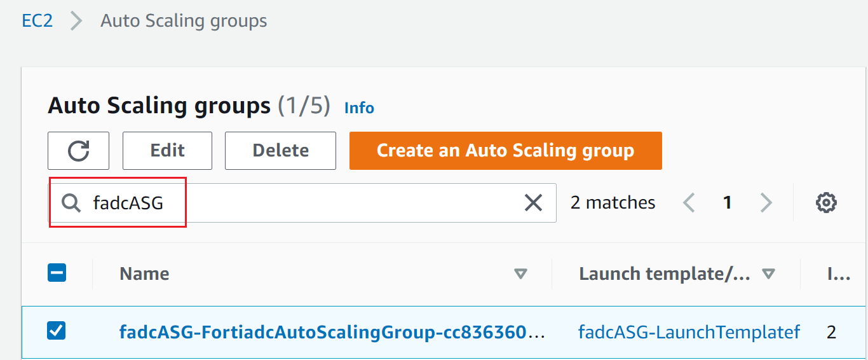
Task: Toggle the select-all header checkbox
Action: point(57,273)
